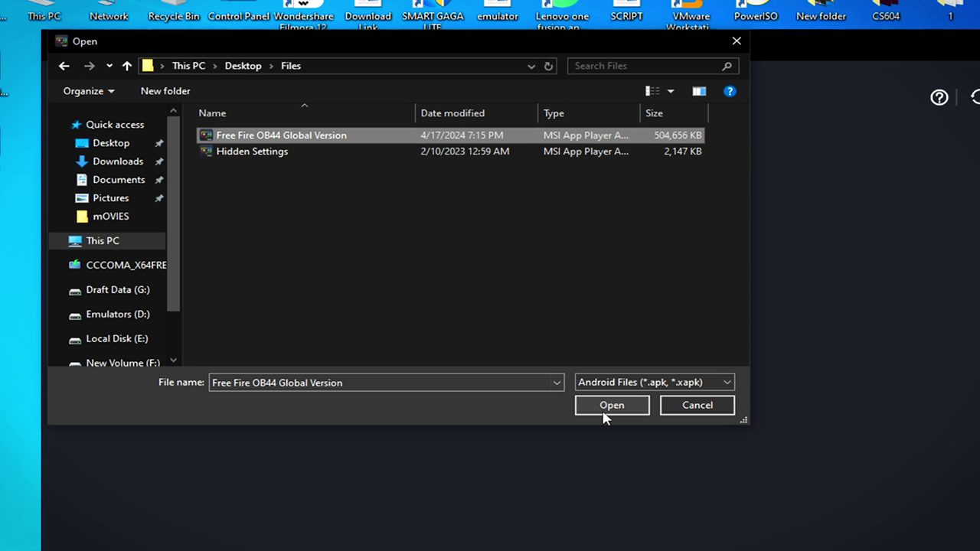Open Pictures in Quick access
Image resolution: width=980 pixels, height=551 pixels.
(x=111, y=198)
